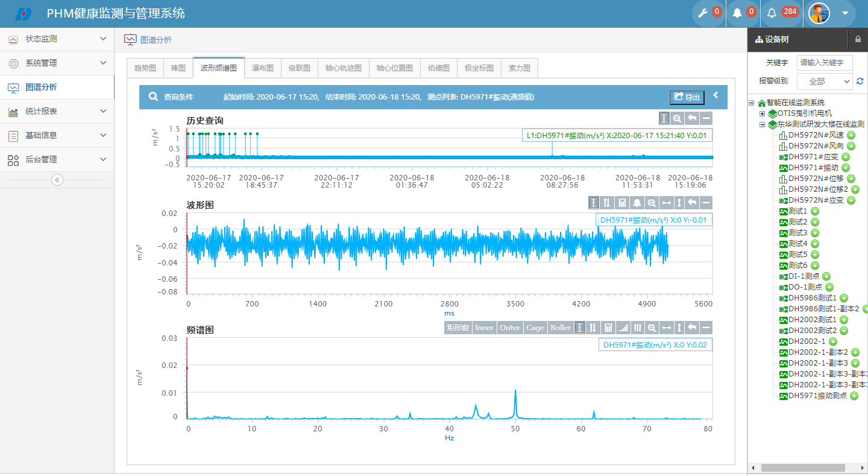Switch to the 瀑布图 tab
This screenshot has height=476, width=868.
[x=263, y=68]
